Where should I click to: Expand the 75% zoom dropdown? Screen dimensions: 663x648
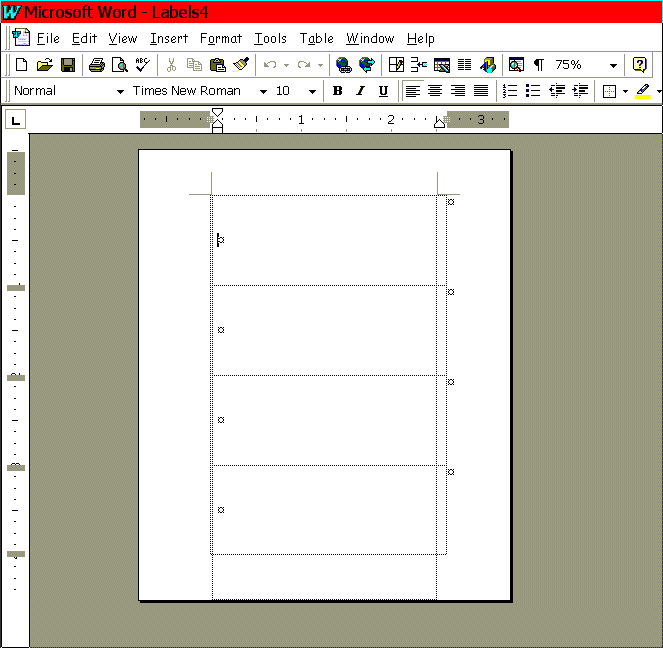point(613,66)
